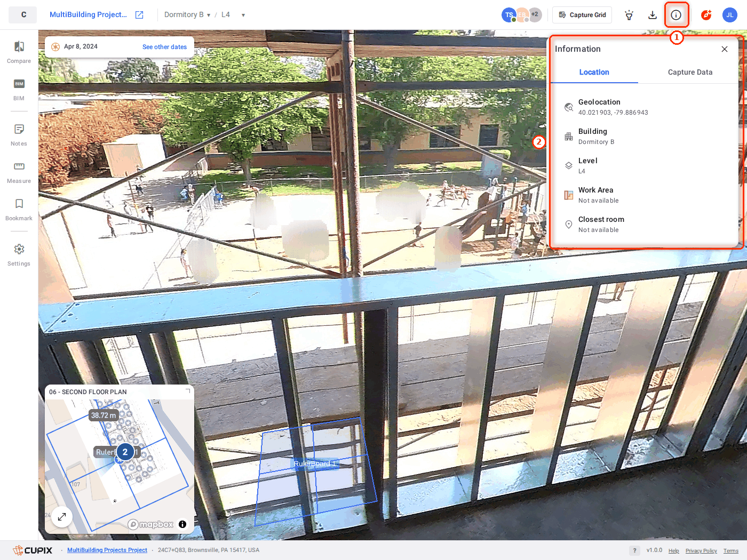Switch to the Capture Data tab
Screen dimensions: 747x560
click(690, 73)
